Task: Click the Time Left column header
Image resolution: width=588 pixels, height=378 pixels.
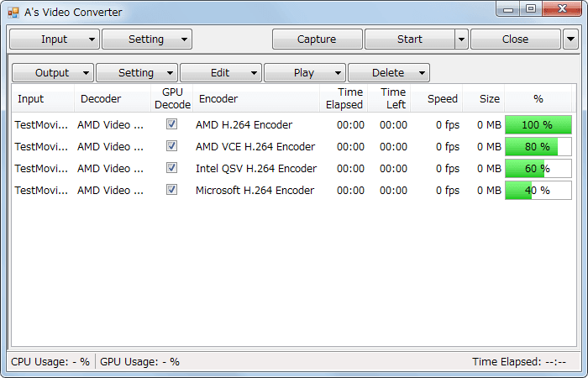Action: coord(389,98)
